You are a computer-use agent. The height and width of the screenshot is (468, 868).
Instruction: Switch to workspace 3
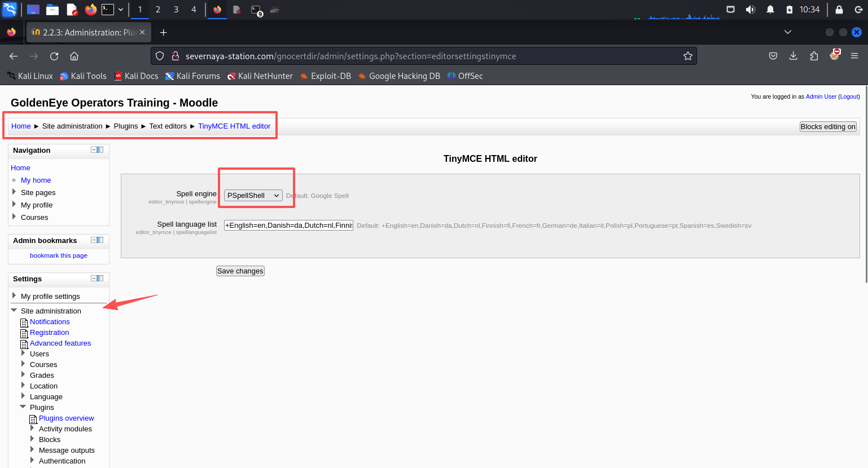pos(176,10)
